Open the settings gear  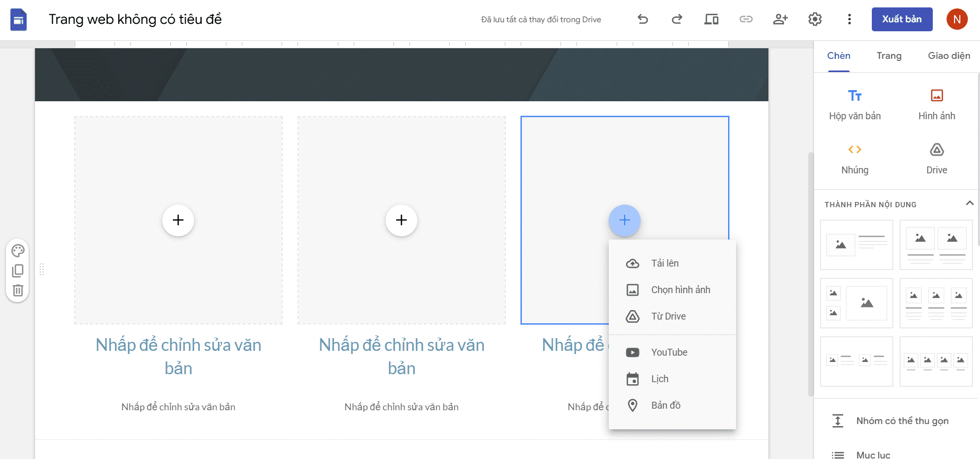(815, 20)
